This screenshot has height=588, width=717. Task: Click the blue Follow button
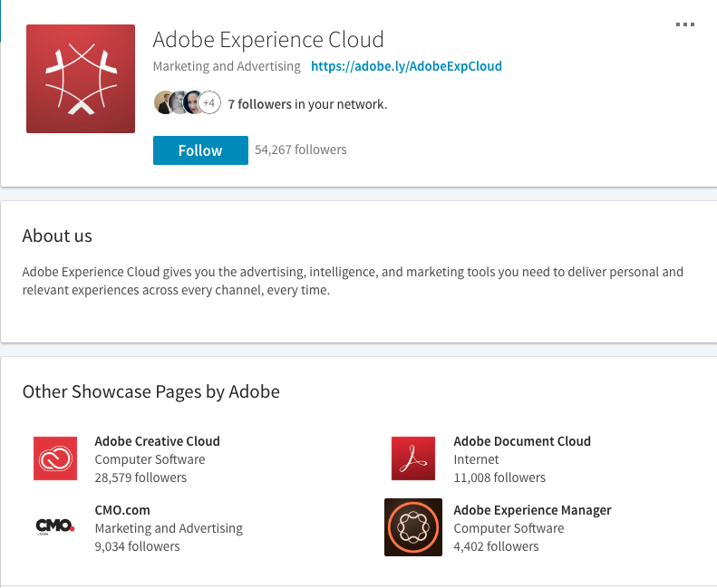pyautogui.click(x=200, y=149)
